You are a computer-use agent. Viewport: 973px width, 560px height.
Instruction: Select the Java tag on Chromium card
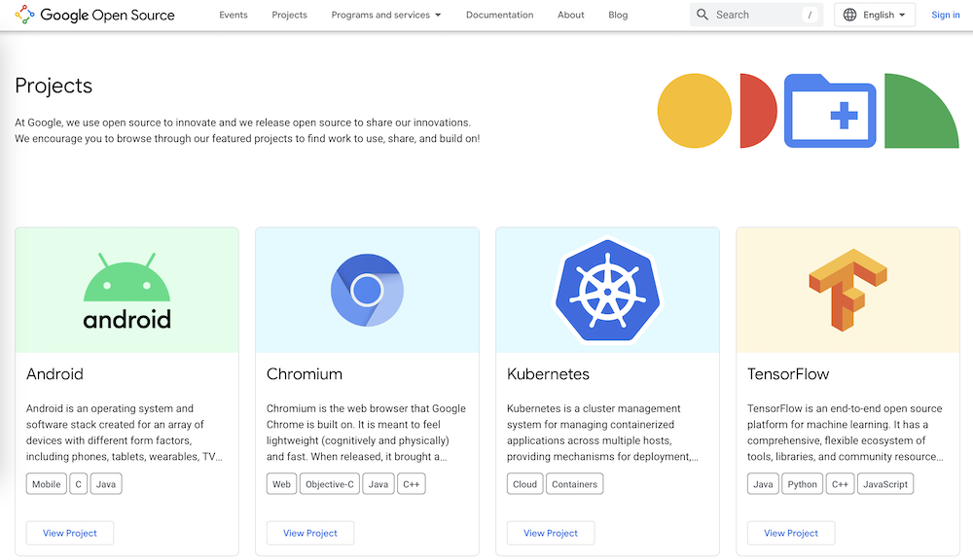[x=378, y=484]
